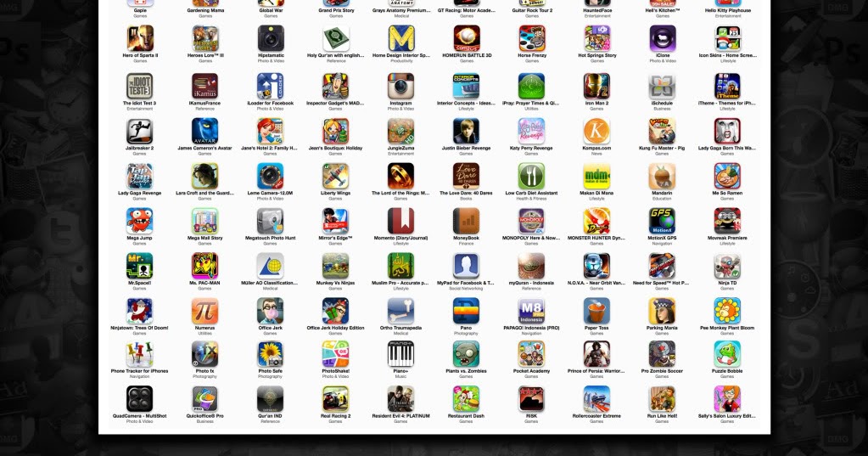Click the Parking Mania icon
868x456 pixels.
click(x=662, y=311)
